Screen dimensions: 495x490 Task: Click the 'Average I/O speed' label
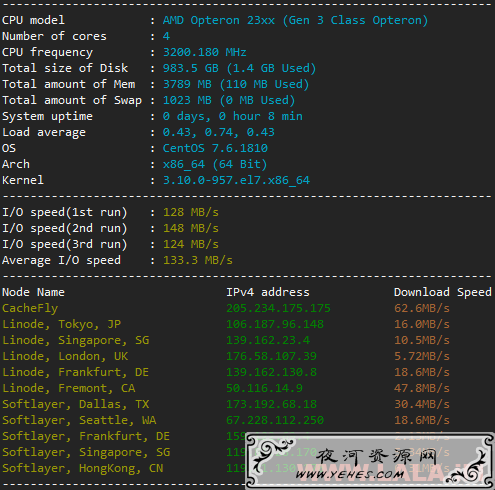61,260
